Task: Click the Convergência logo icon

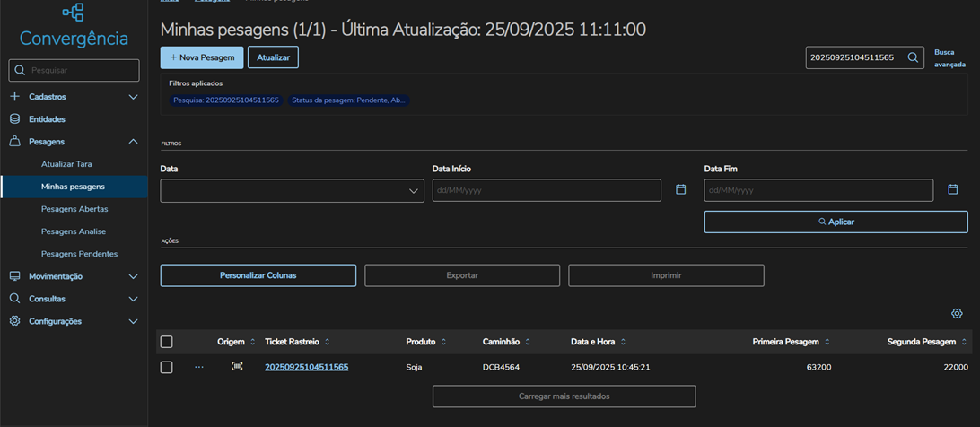Action: pos(74,13)
